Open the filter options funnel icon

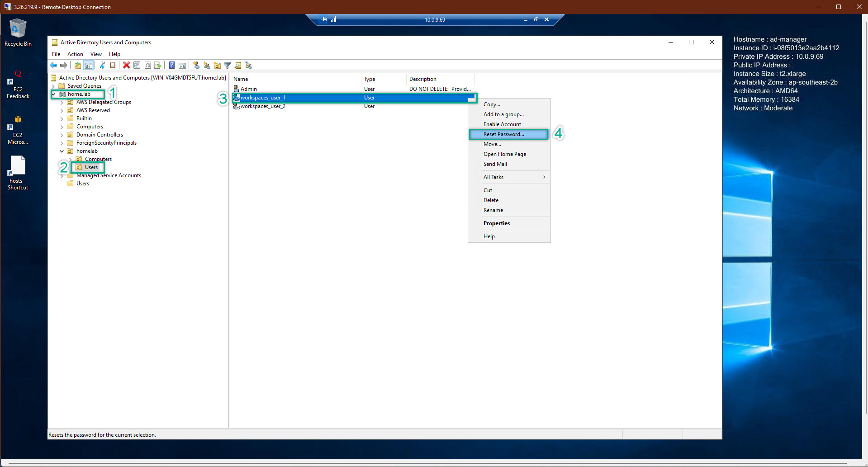click(x=227, y=66)
